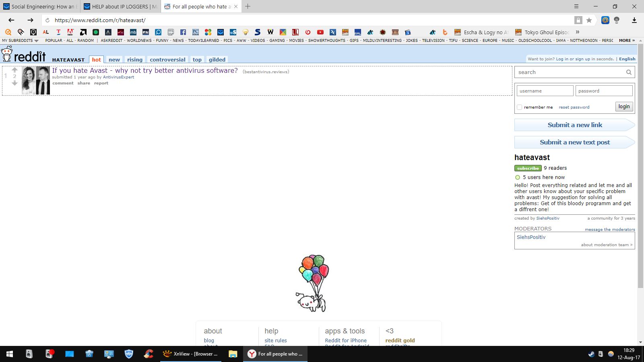Go forward to the next page
Screen dimensions: 644x362
click(x=30, y=20)
